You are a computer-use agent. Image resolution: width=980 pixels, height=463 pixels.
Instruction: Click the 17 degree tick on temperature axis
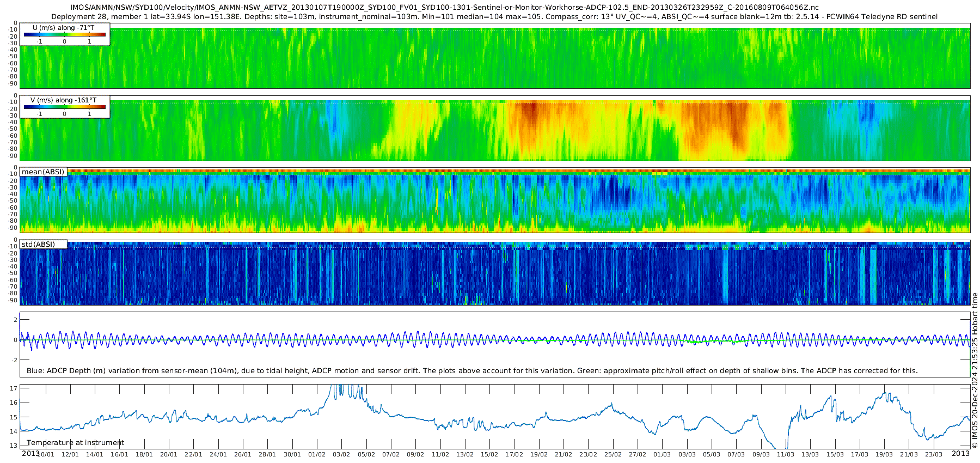[x=14, y=388]
